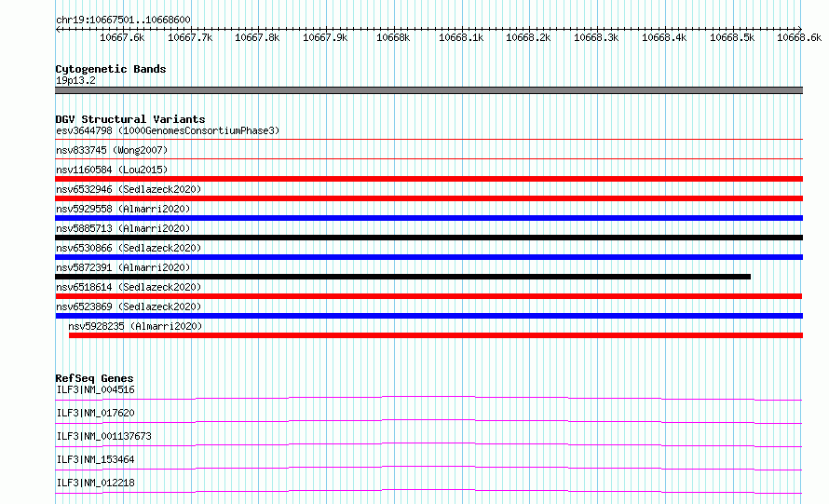Click the red bar under nsv6518614
The width and height of the screenshot is (829, 504).
point(428,296)
